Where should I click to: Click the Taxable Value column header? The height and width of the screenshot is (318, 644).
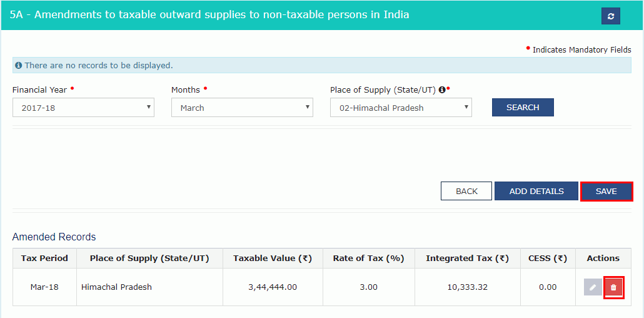coord(273,258)
